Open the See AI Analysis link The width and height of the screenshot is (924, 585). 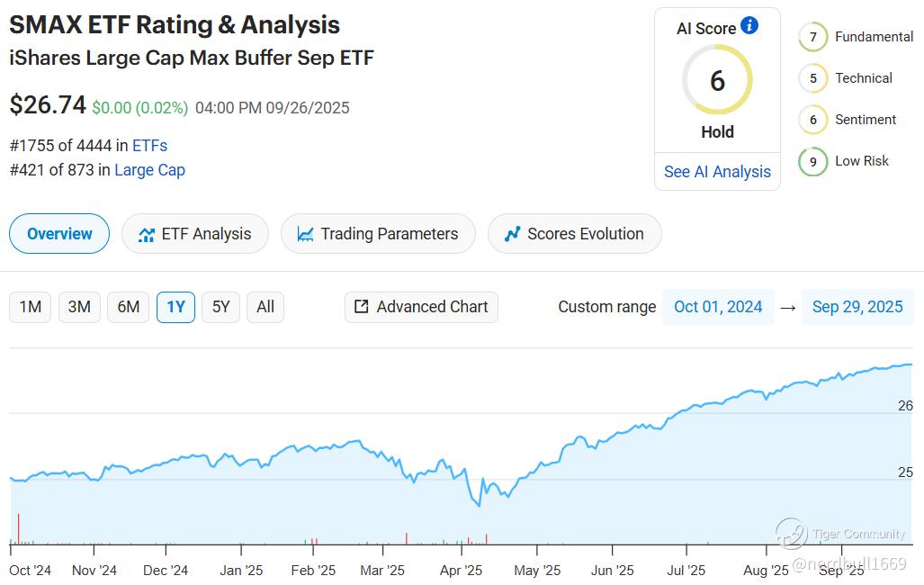pyautogui.click(x=717, y=172)
